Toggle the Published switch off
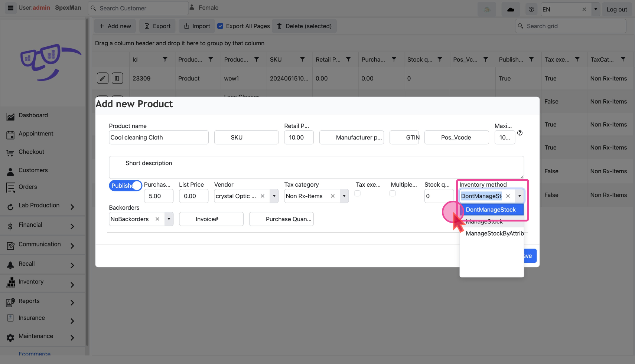Screen dimensions: 635x364 (126, 186)
